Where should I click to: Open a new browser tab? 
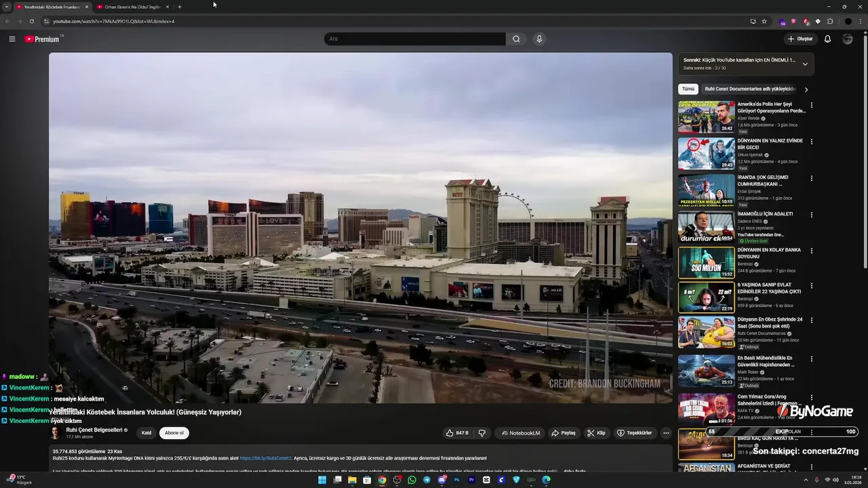(x=180, y=7)
